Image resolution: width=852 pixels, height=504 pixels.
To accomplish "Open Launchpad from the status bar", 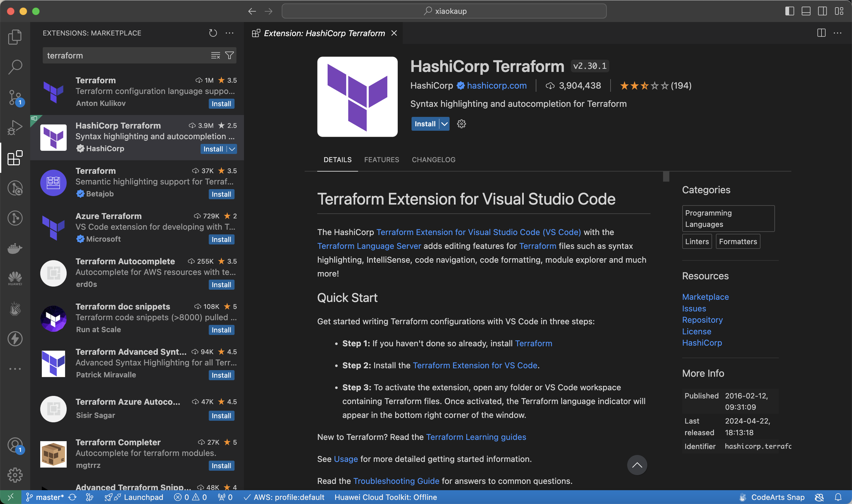I will click(x=134, y=497).
